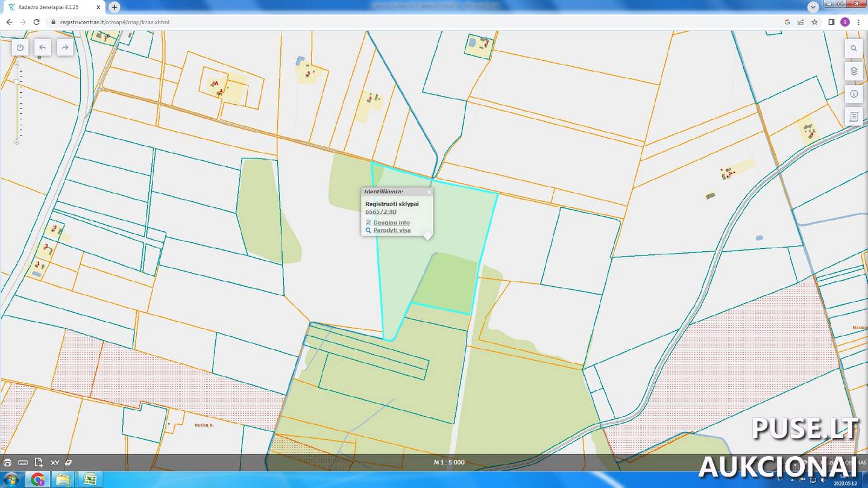This screenshot has height=488, width=868.
Task: Click the map power/reset button
Action: pyautogui.click(x=20, y=48)
